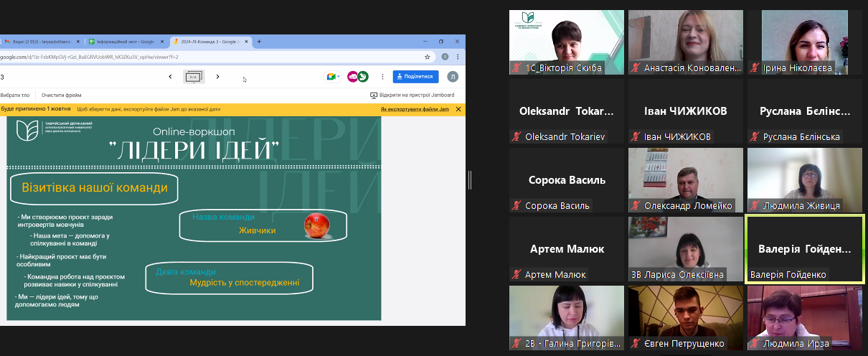Open a new browser tab

tap(259, 42)
